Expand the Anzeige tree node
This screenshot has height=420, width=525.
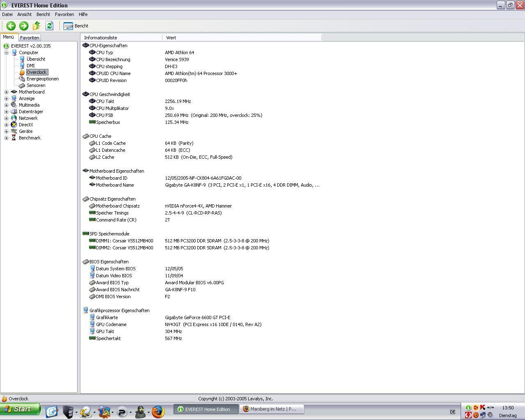pyautogui.click(x=7, y=98)
